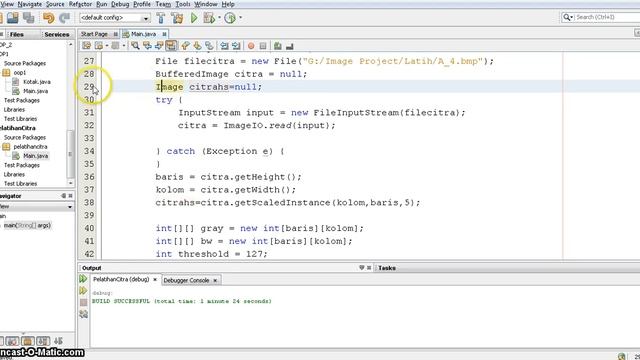Toggle breakpoint on line number 38

[x=89, y=202]
